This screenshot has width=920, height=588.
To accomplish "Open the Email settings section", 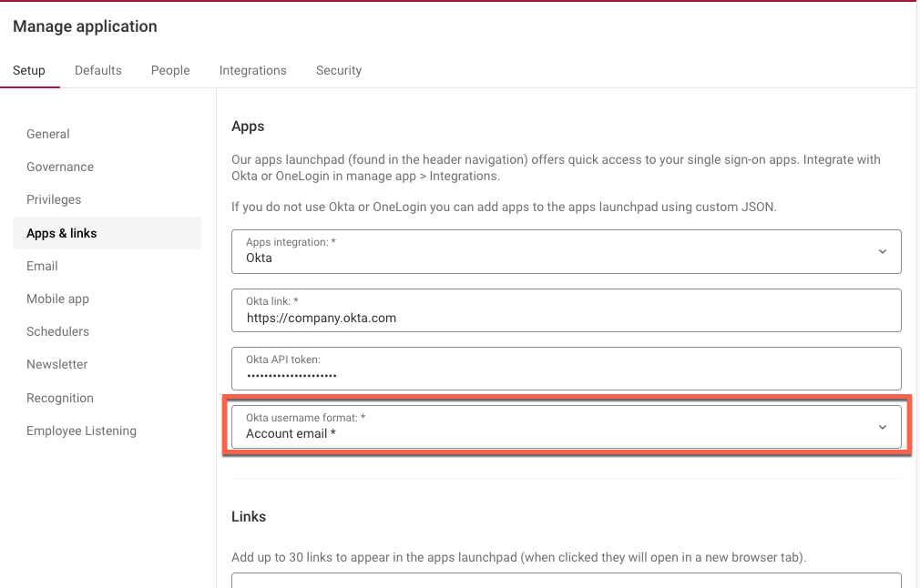I will [42, 266].
